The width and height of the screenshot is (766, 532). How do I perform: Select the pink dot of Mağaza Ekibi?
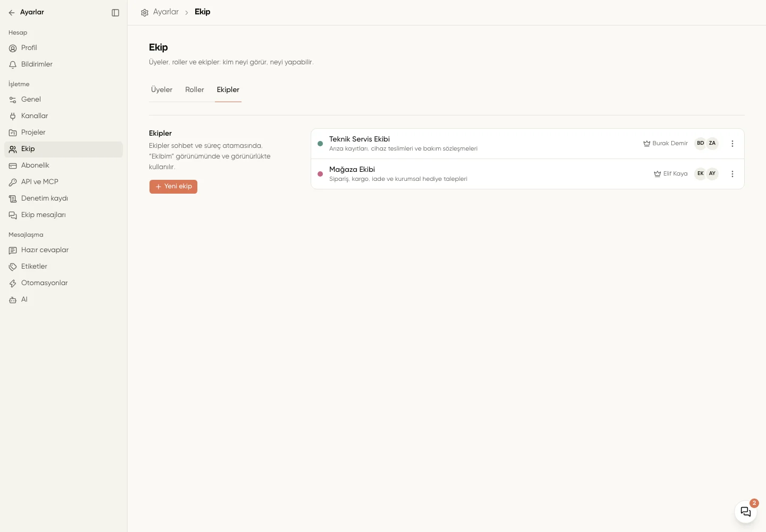click(320, 174)
